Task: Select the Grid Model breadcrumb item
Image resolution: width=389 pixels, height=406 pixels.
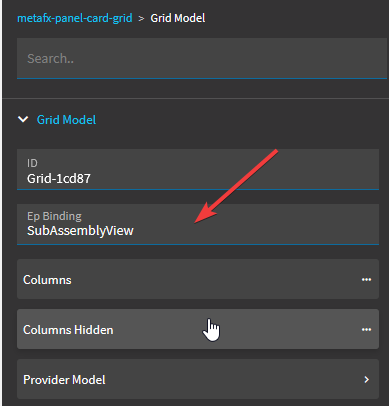Action: pos(178,18)
